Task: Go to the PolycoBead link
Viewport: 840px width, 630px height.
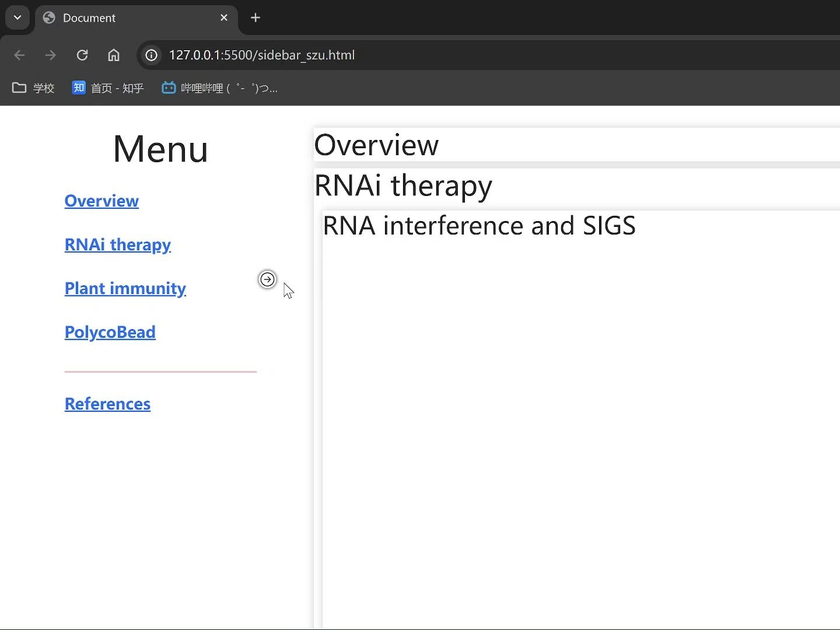Action: tap(110, 332)
